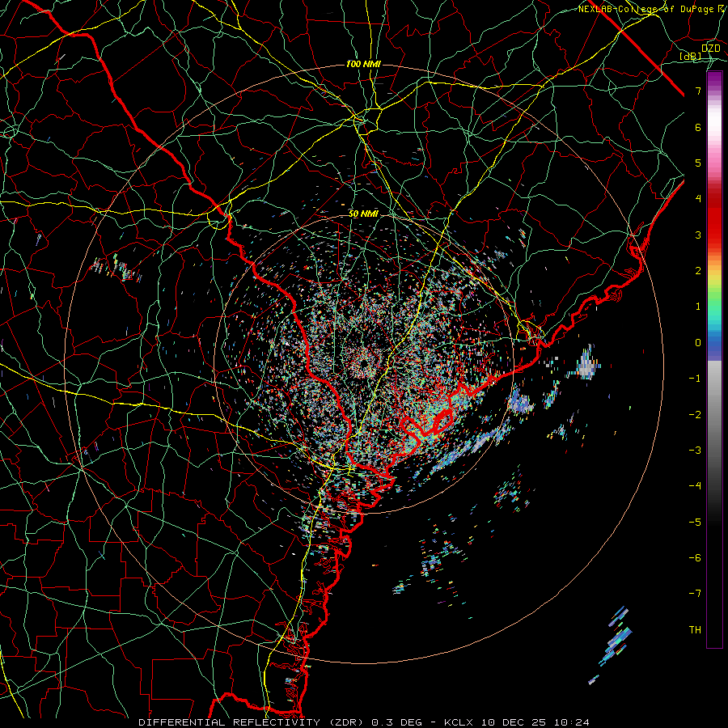
Task: Click the -2 value on the color scale
Action: click(695, 415)
